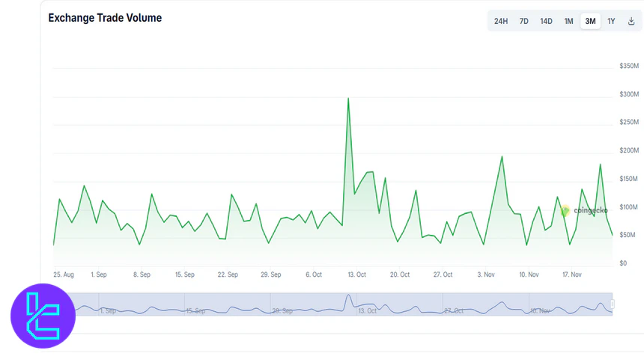This screenshot has height=362, width=644.
Task: Download the chart data
Action: pos(631,22)
